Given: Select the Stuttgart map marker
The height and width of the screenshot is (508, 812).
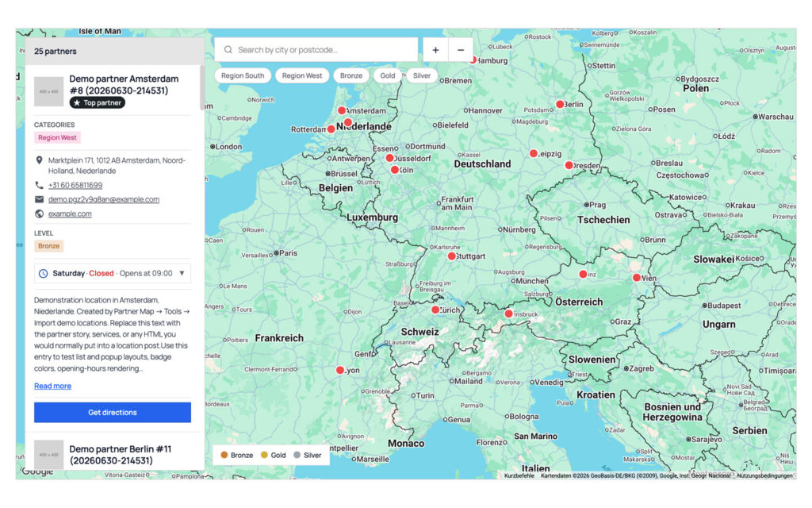Looking at the screenshot, I should [451, 256].
